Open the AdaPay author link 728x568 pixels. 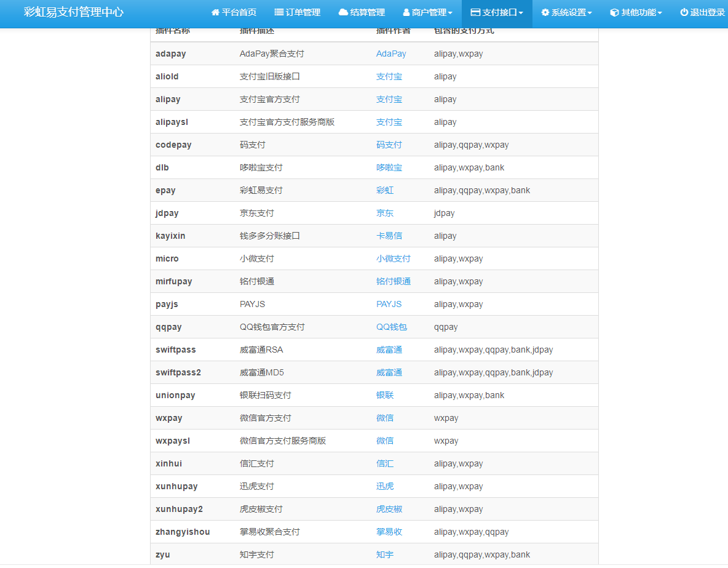coord(391,54)
